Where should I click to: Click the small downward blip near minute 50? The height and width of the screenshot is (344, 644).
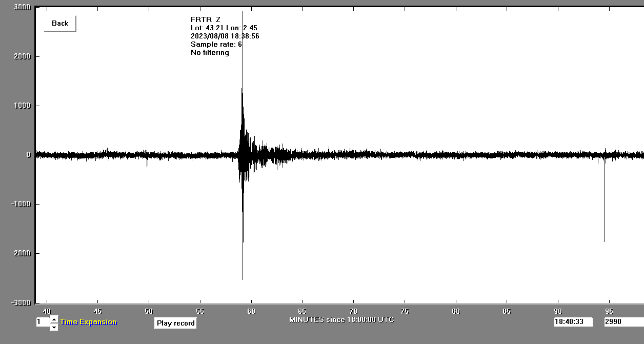147,161
